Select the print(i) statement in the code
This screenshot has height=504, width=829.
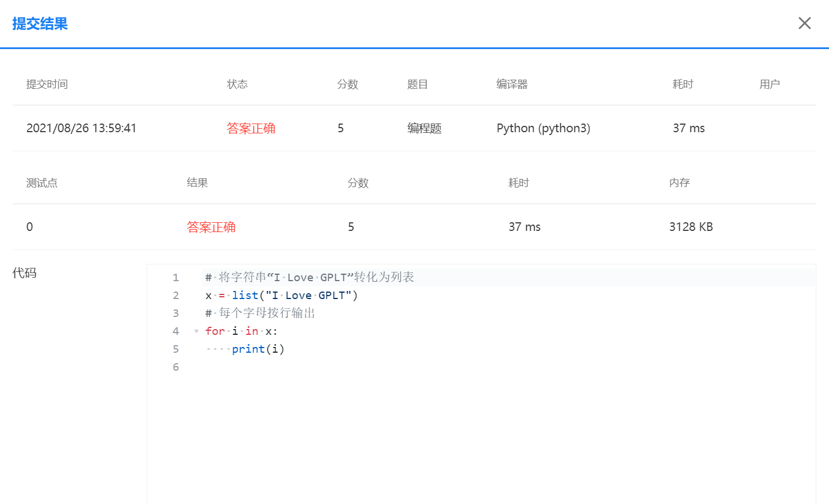click(x=258, y=349)
